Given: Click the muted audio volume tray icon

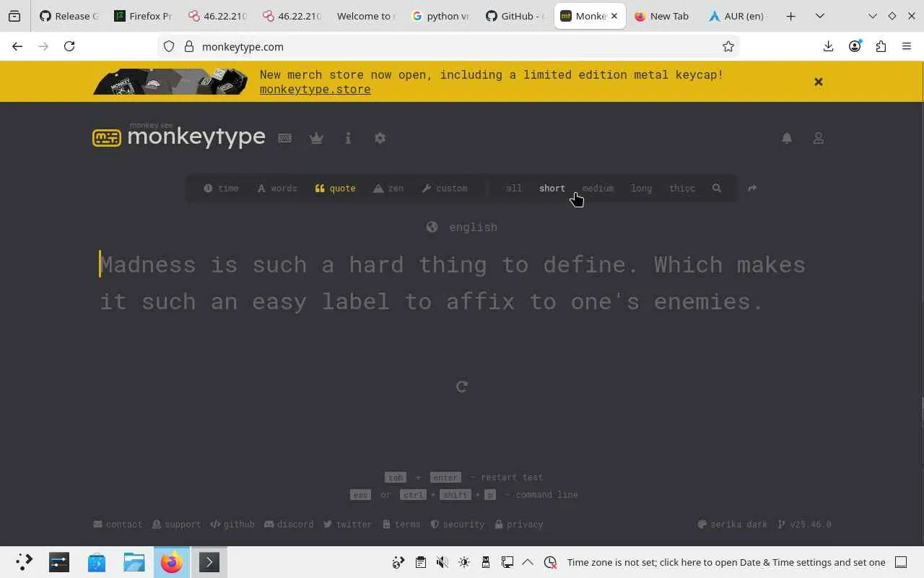Looking at the screenshot, I should (x=443, y=562).
